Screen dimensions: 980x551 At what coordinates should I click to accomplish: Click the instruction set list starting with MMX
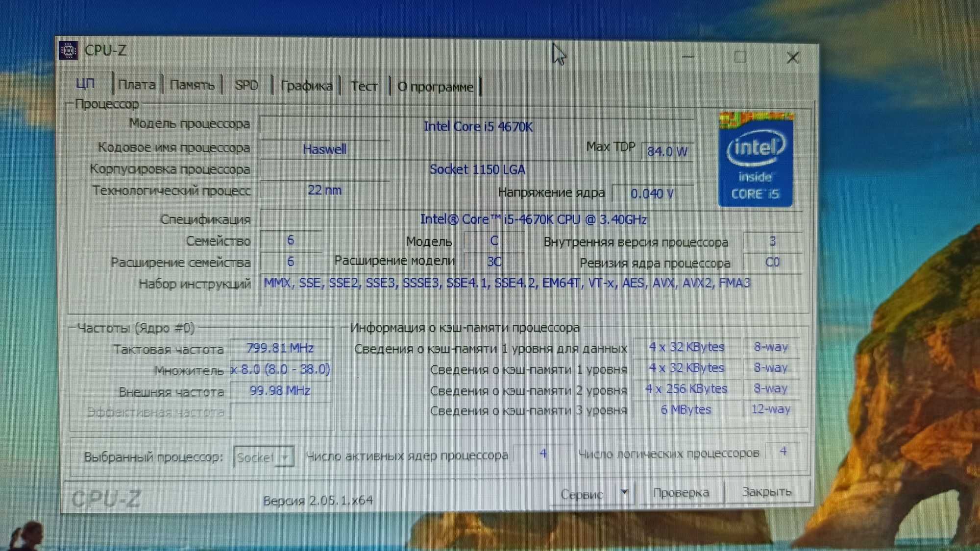point(532,289)
